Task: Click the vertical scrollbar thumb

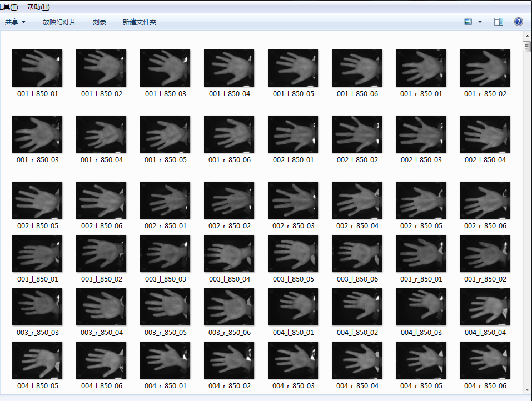Action: 527,47
